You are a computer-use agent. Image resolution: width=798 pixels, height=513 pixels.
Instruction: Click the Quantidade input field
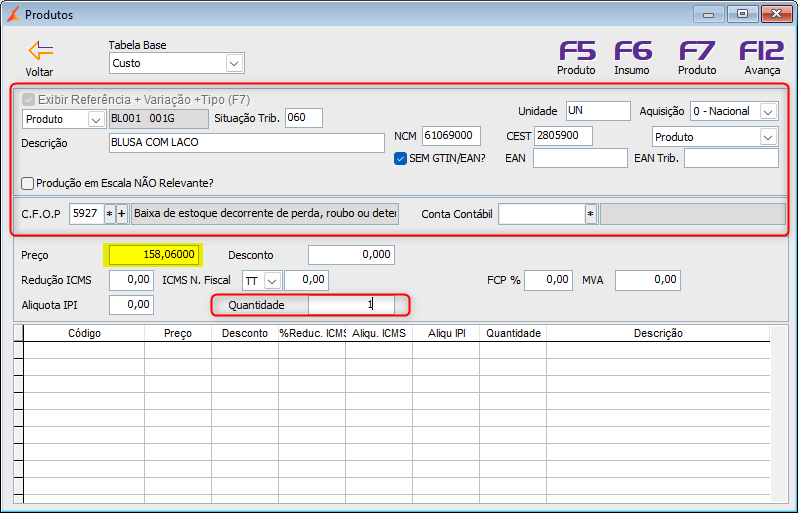point(351,305)
